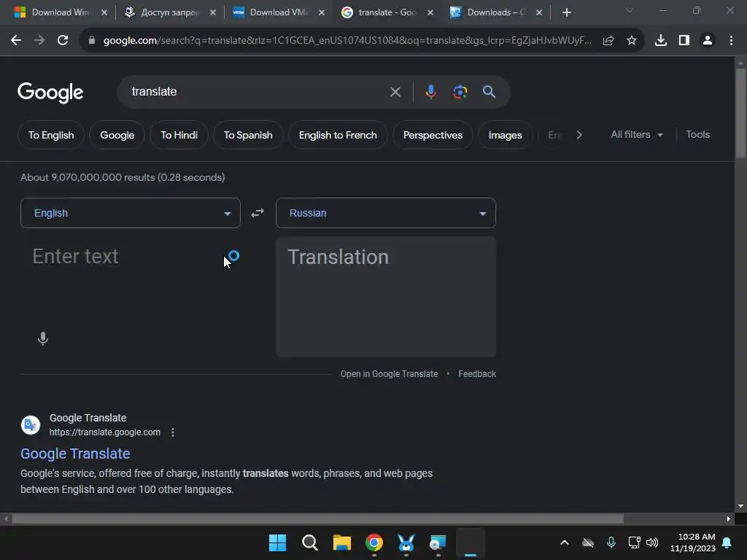This screenshot has height=560, width=747.
Task: Close the translate - Google tab
Action: click(430, 12)
